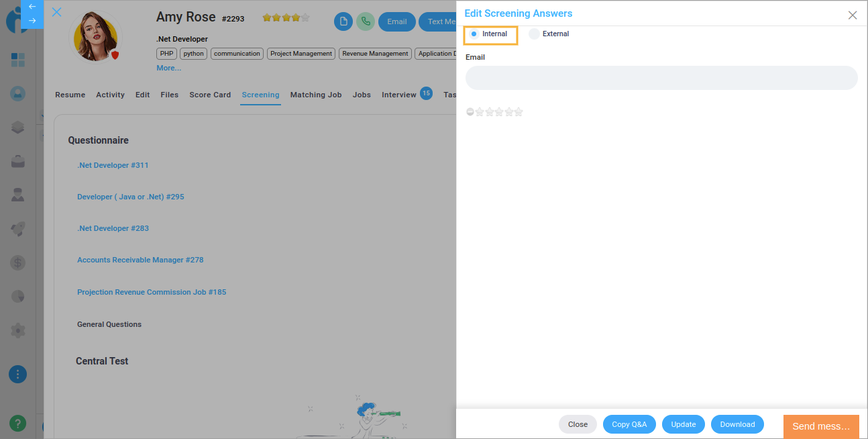Switch to the Activity tab
The image size is (868, 439).
(111, 95)
